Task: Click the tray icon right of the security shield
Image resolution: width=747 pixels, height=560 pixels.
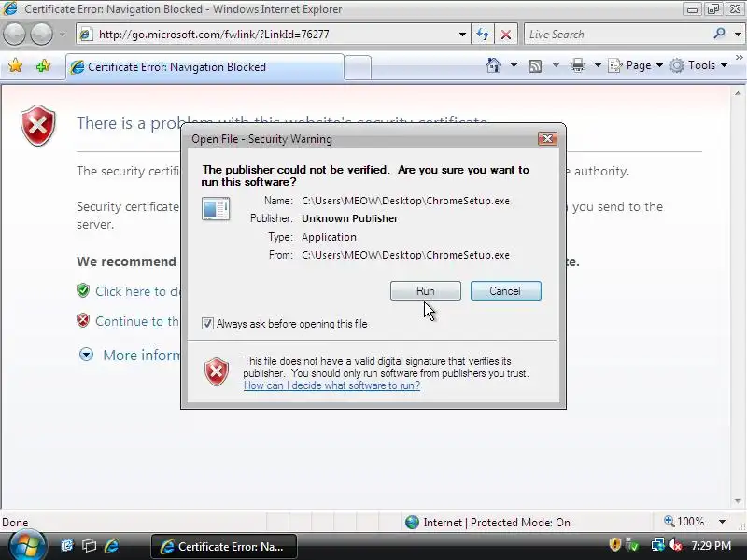Action: click(633, 544)
